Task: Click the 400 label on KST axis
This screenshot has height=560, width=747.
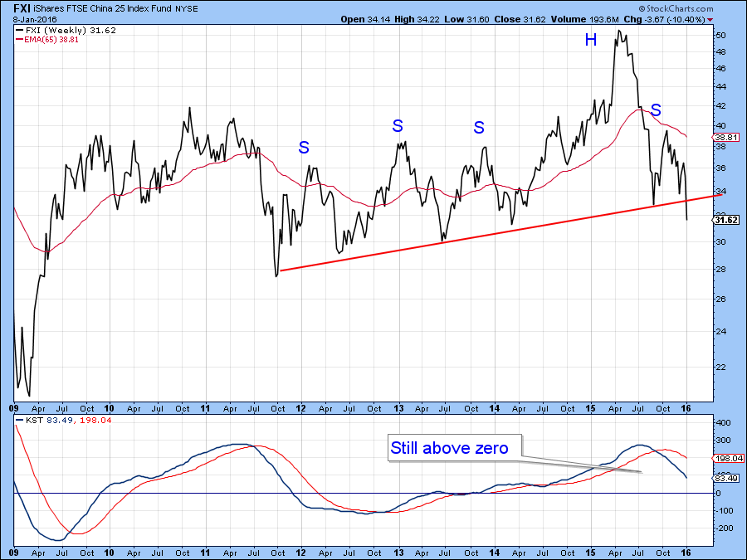Action: (x=723, y=423)
